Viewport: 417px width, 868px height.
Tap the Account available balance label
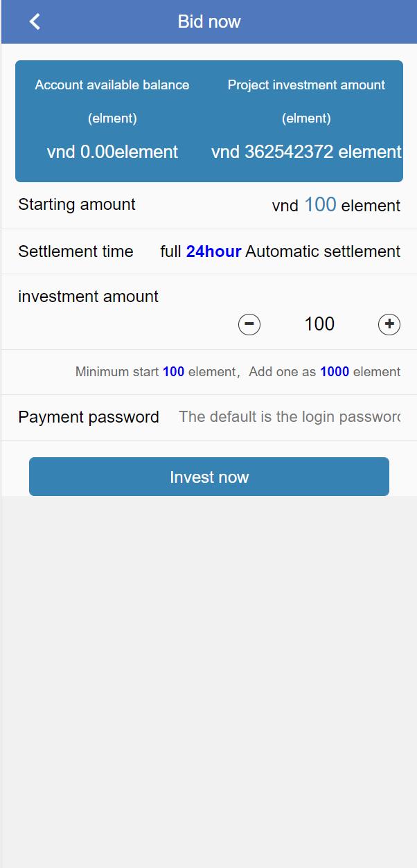(112, 85)
